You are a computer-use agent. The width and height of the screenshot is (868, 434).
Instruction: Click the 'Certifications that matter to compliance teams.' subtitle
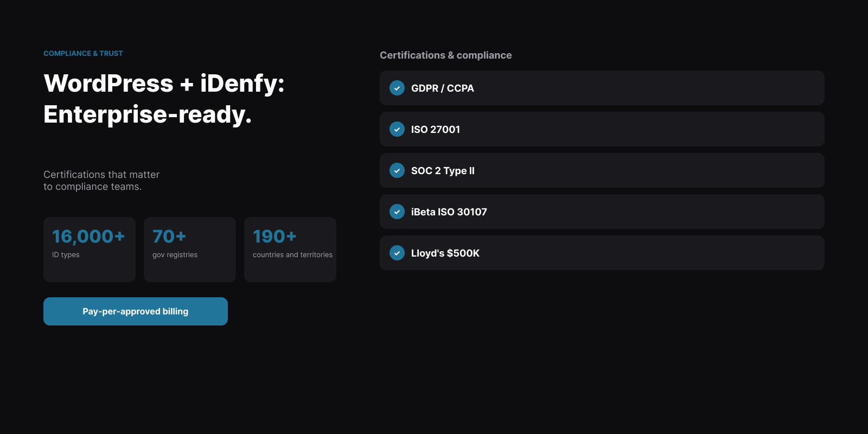coord(101,181)
